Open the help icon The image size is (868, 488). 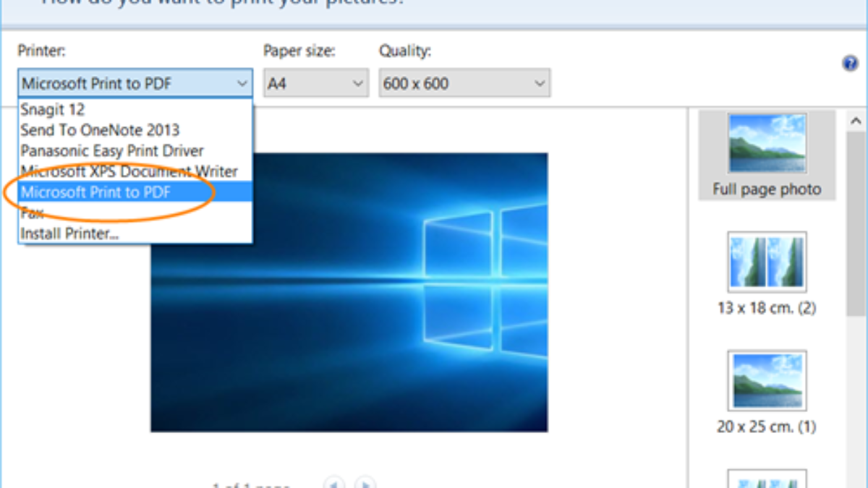click(850, 64)
